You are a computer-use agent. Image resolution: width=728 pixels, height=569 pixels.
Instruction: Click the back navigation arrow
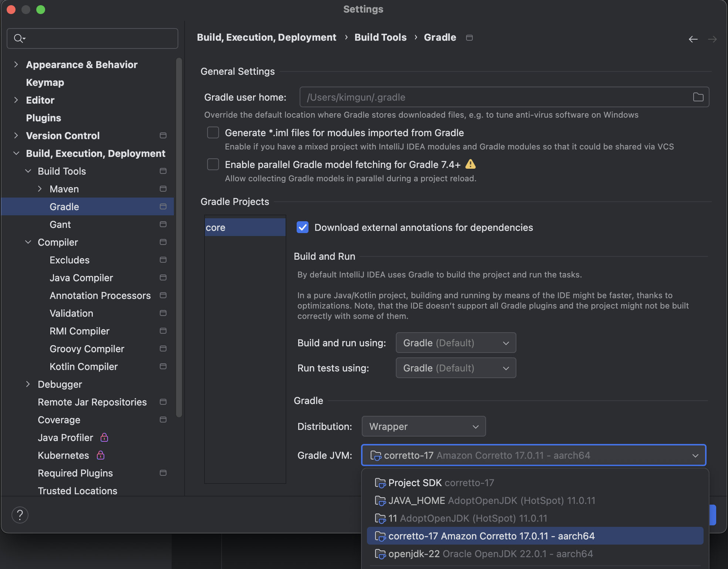pyautogui.click(x=693, y=39)
